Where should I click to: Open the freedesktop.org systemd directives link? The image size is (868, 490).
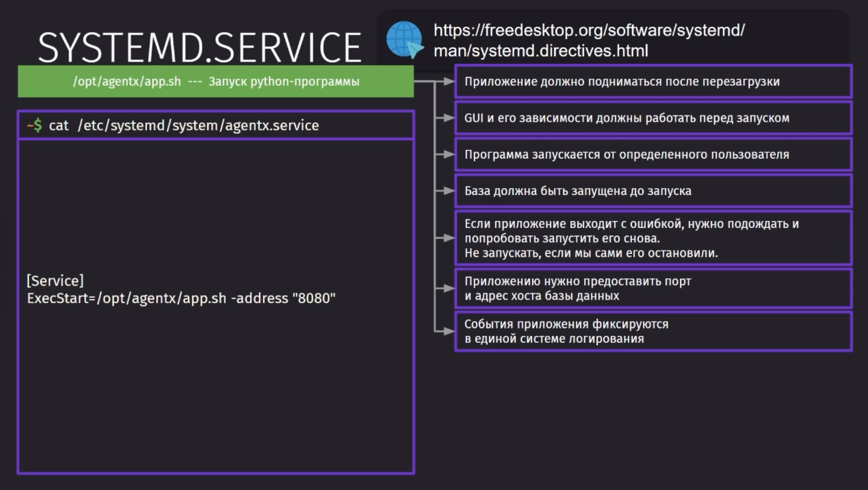(x=589, y=40)
